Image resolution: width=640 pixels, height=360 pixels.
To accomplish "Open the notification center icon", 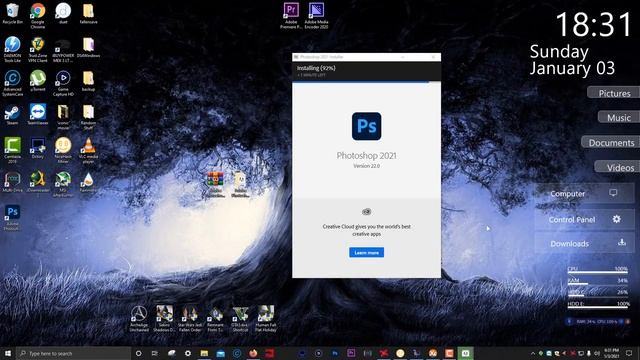I will [629, 353].
